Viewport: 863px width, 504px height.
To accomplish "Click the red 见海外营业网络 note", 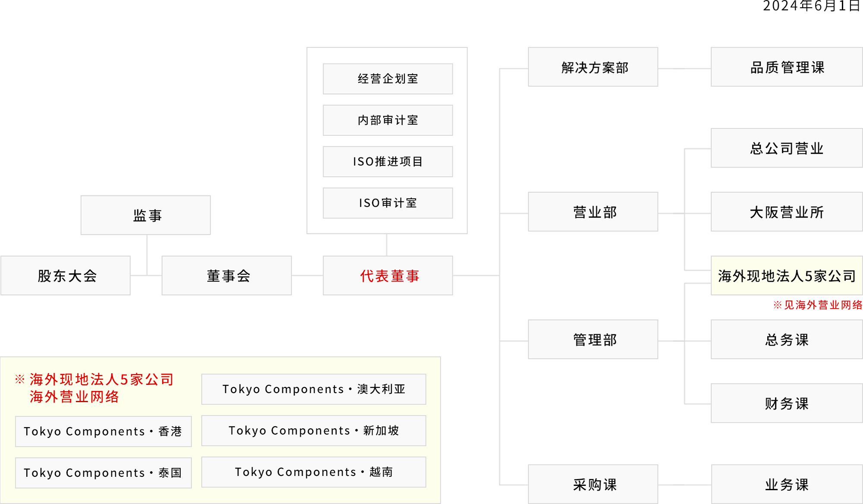I will click(818, 305).
